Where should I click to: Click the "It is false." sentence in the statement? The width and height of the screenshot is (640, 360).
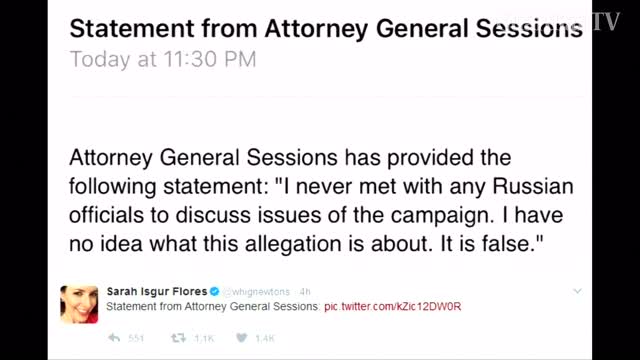(x=492, y=244)
